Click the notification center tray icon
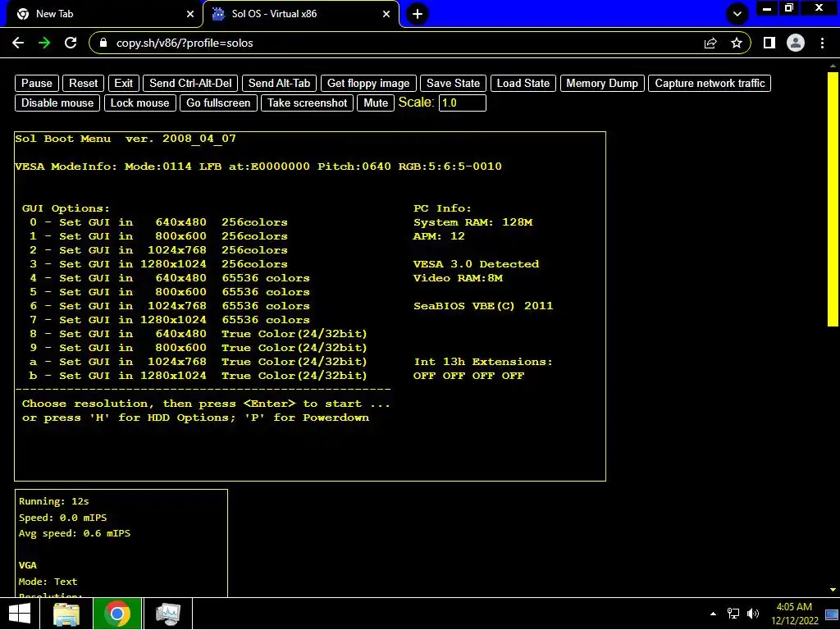 tap(832, 614)
